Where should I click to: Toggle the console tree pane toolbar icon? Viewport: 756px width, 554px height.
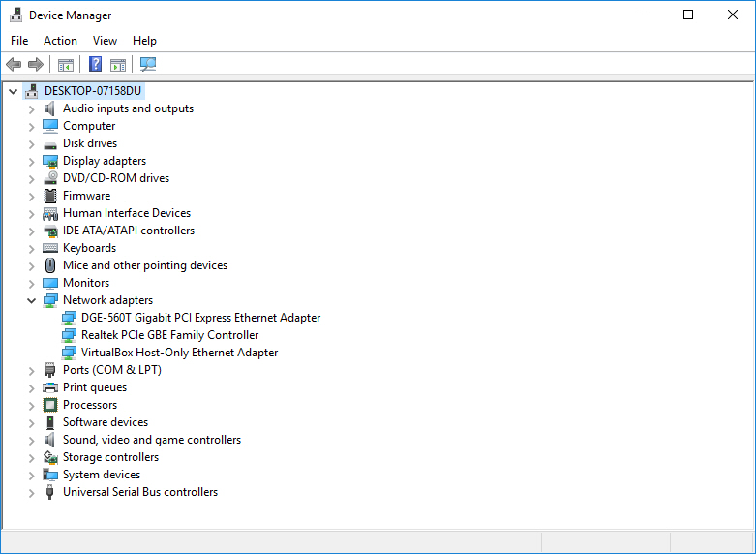(66, 65)
